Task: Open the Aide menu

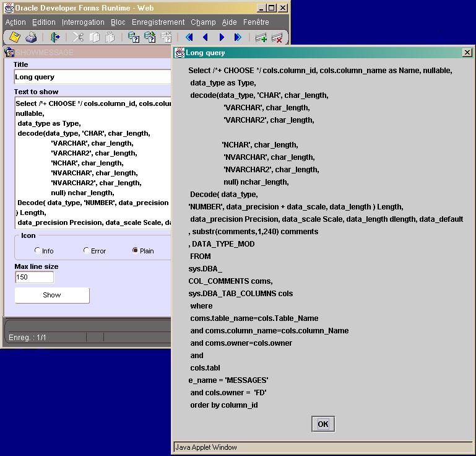Action: (x=229, y=22)
